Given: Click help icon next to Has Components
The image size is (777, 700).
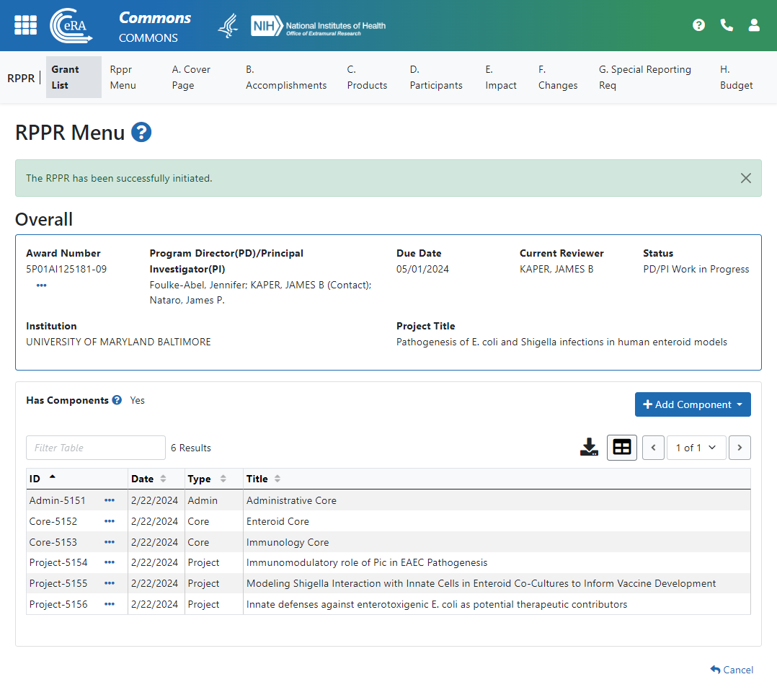Looking at the screenshot, I should click(x=117, y=401).
